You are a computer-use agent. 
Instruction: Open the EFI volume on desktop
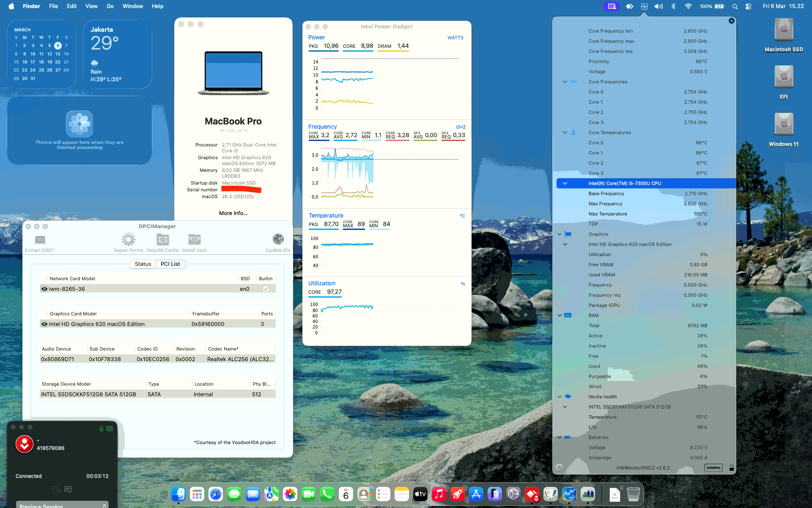783,82
